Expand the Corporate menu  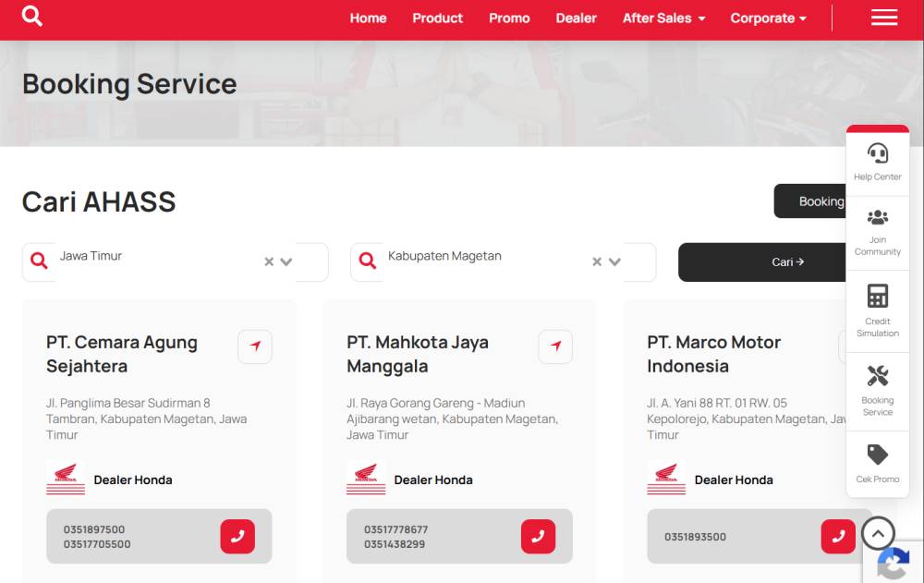(769, 18)
